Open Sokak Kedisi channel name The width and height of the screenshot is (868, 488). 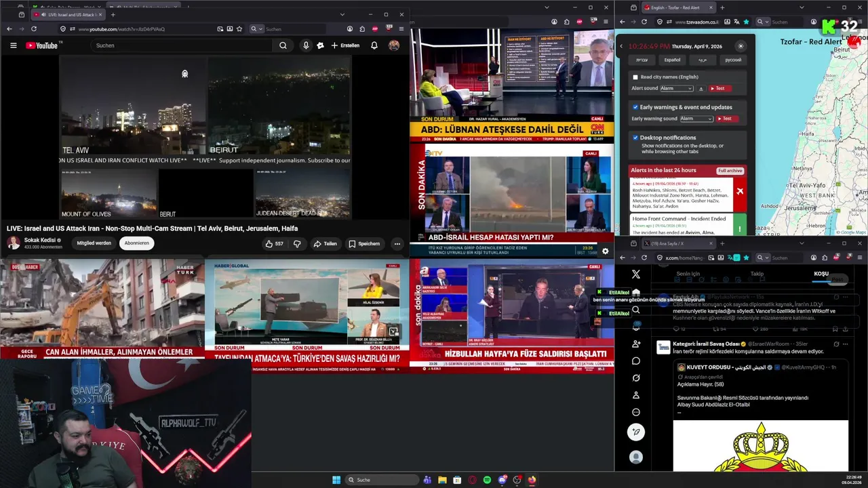click(x=41, y=240)
